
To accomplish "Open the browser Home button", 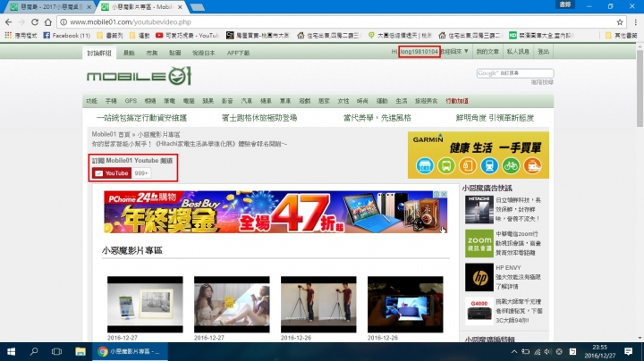I will pyautogui.click(x=48, y=22).
